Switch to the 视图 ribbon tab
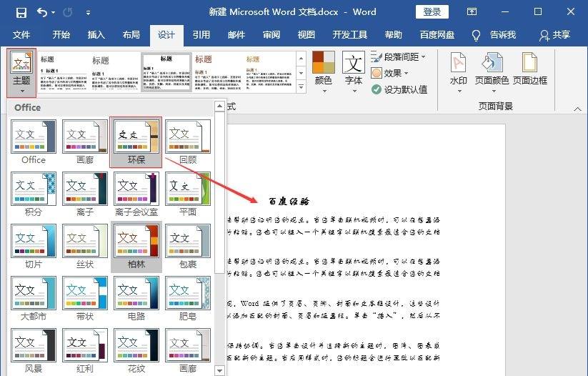The height and width of the screenshot is (376, 588). [307, 35]
